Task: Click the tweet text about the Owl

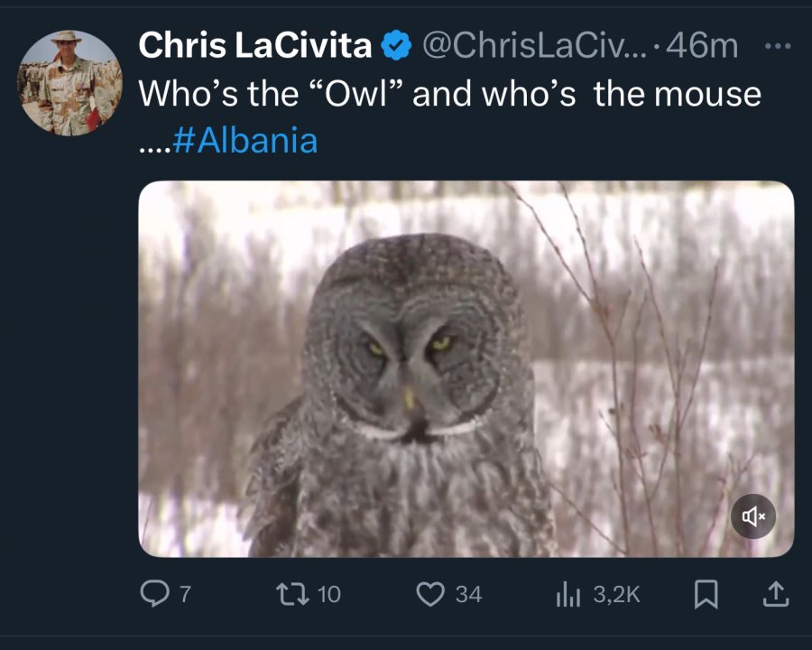Action: (x=449, y=95)
